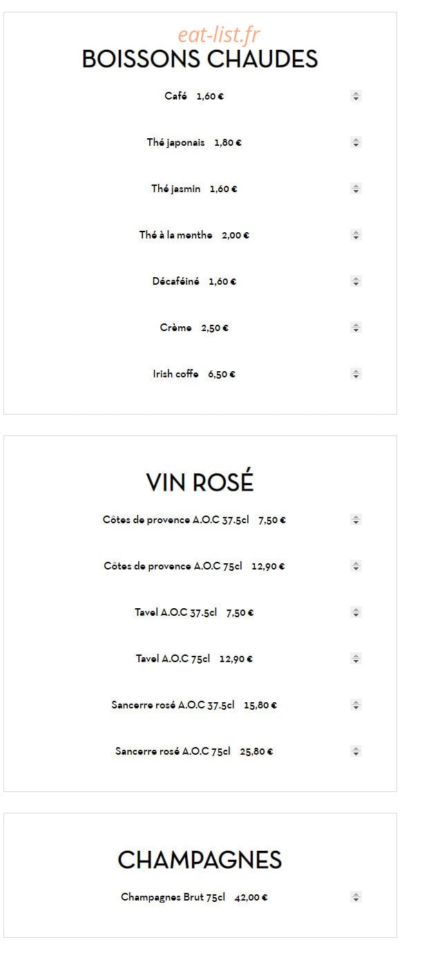Click the stepper arrows beside Café
The image size is (422, 980).
click(x=356, y=96)
